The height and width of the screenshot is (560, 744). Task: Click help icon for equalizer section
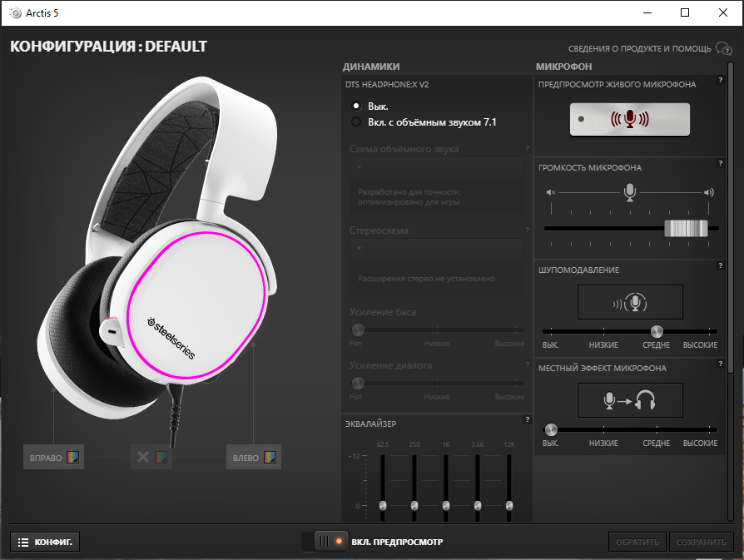click(x=527, y=419)
